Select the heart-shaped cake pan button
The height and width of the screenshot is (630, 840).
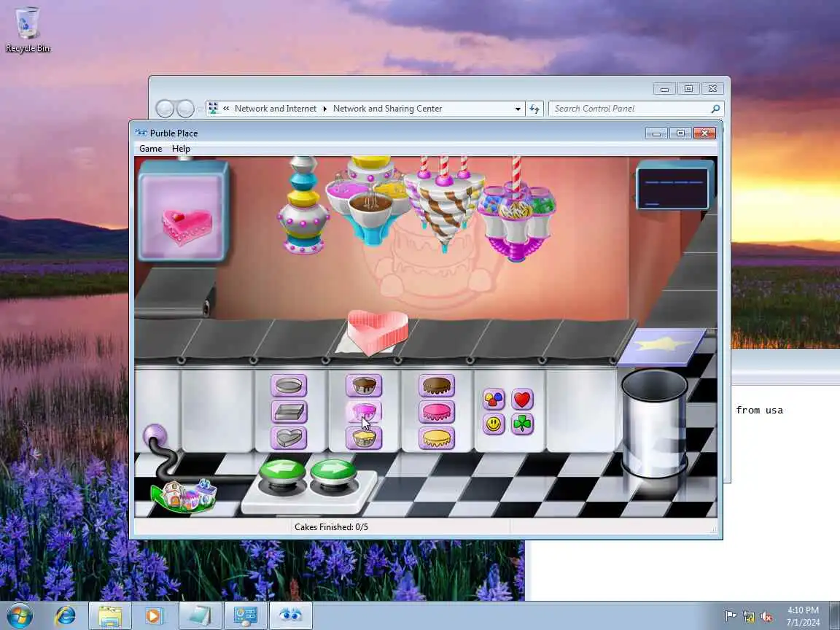point(289,437)
